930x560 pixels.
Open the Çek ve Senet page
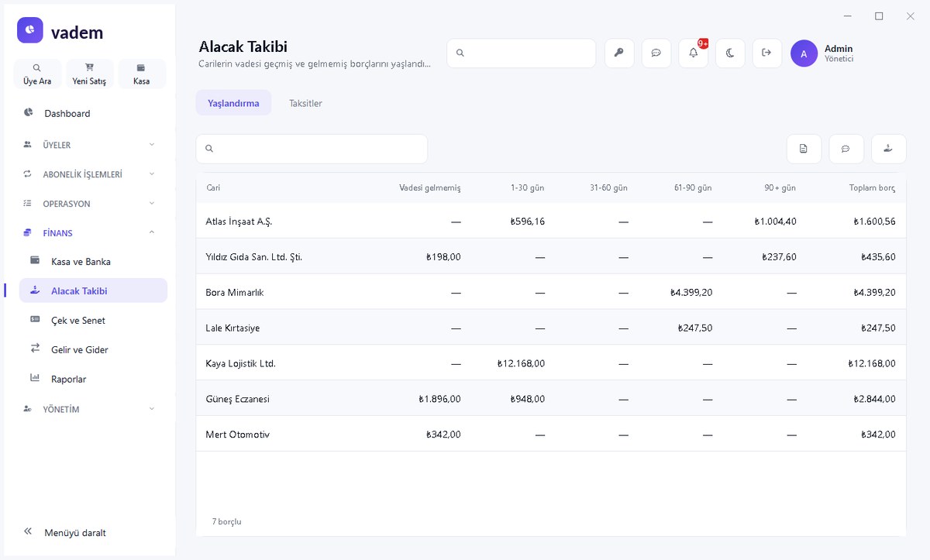(93, 320)
